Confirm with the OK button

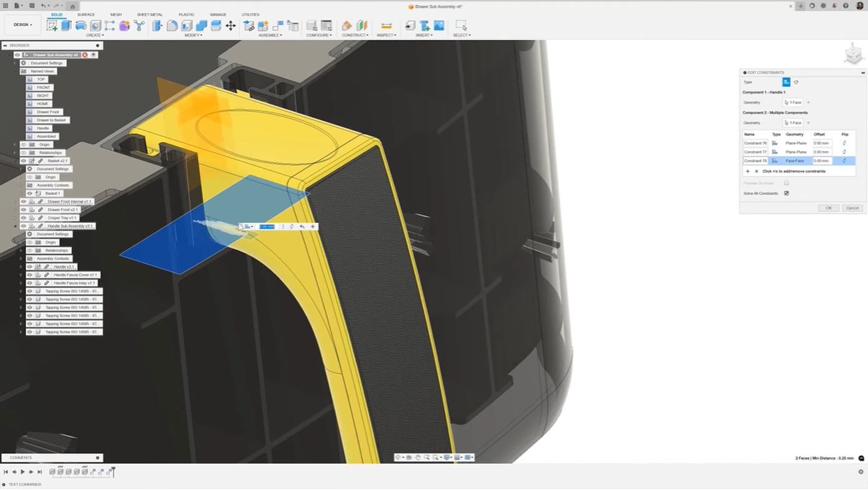pos(829,208)
